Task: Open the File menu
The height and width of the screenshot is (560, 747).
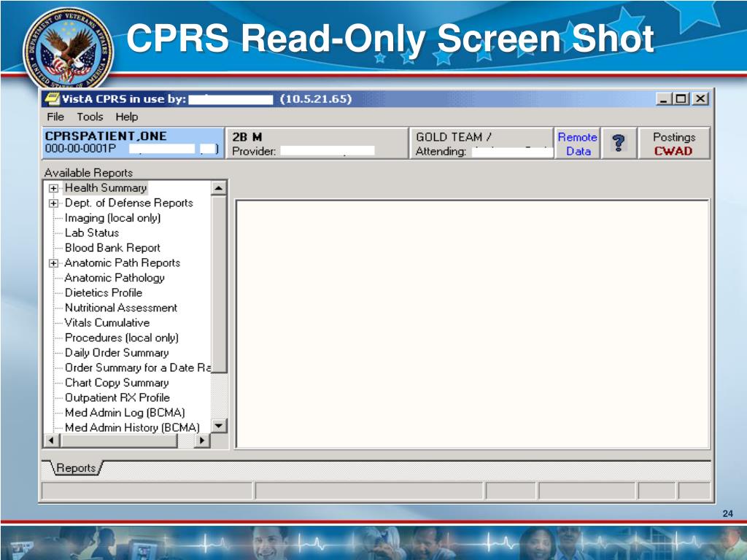Action: coord(55,117)
